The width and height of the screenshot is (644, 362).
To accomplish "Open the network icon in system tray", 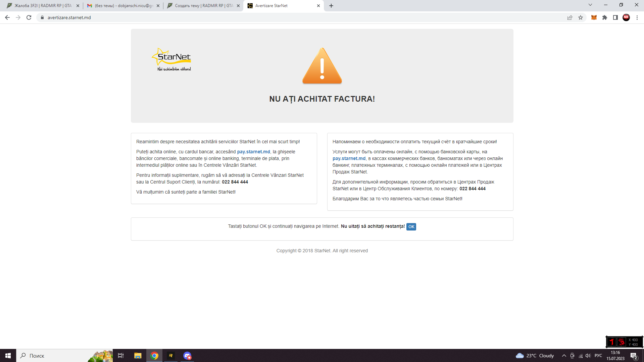I will (581, 356).
